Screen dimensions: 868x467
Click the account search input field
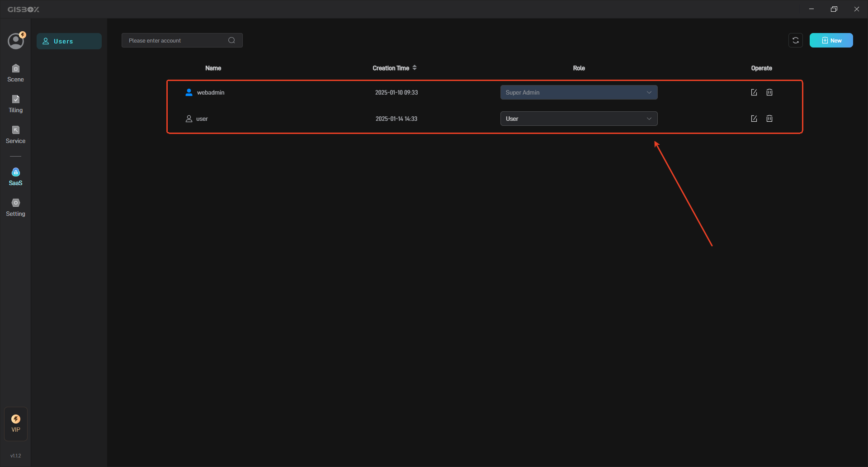[182, 40]
